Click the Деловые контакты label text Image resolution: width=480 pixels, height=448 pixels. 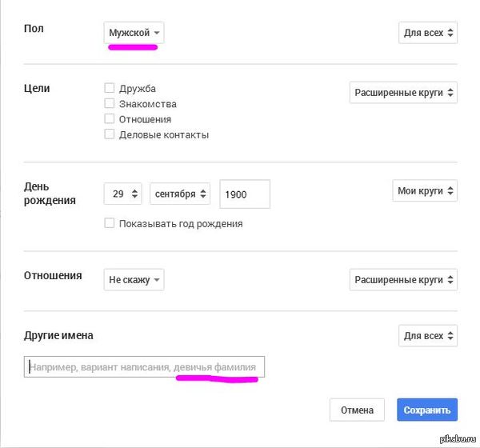click(x=164, y=134)
